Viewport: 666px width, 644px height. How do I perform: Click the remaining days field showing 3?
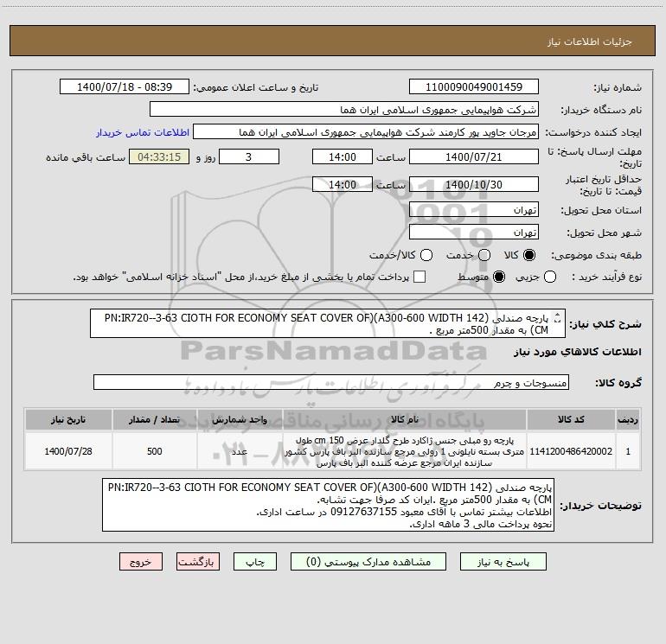coord(249,156)
